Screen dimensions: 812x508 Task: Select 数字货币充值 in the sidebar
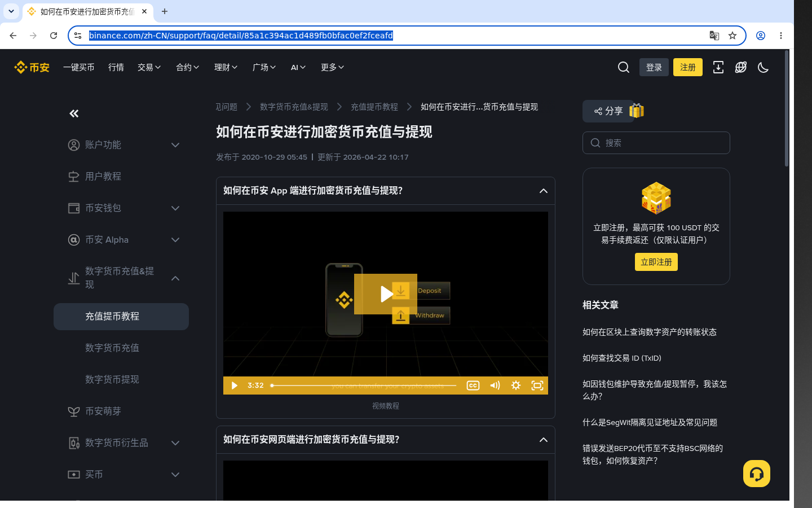click(121, 348)
